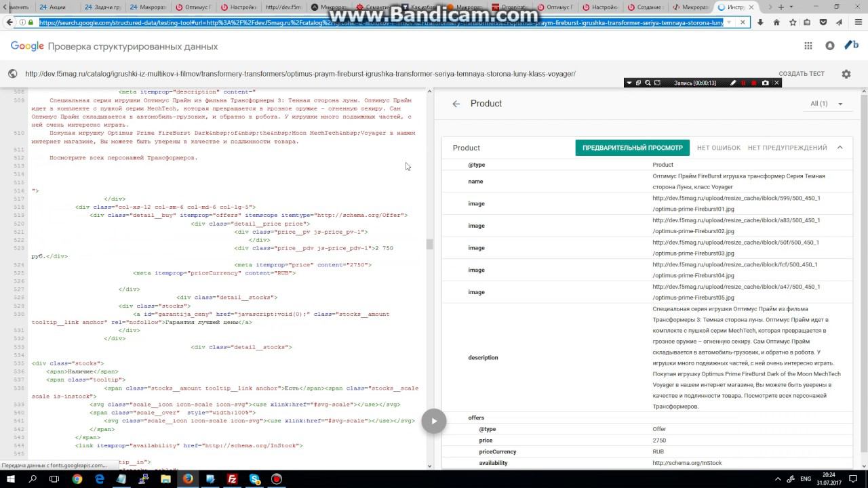This screenshot has width=868, height=488.
Task: Click the browser address bar URL
Action: (x=381, y=22)
